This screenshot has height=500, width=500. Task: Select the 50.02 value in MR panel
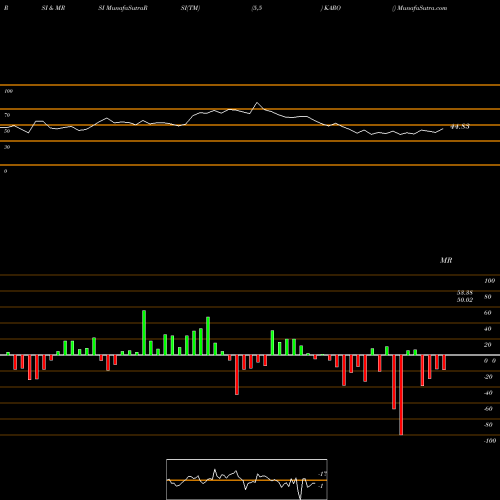point(465,300)
